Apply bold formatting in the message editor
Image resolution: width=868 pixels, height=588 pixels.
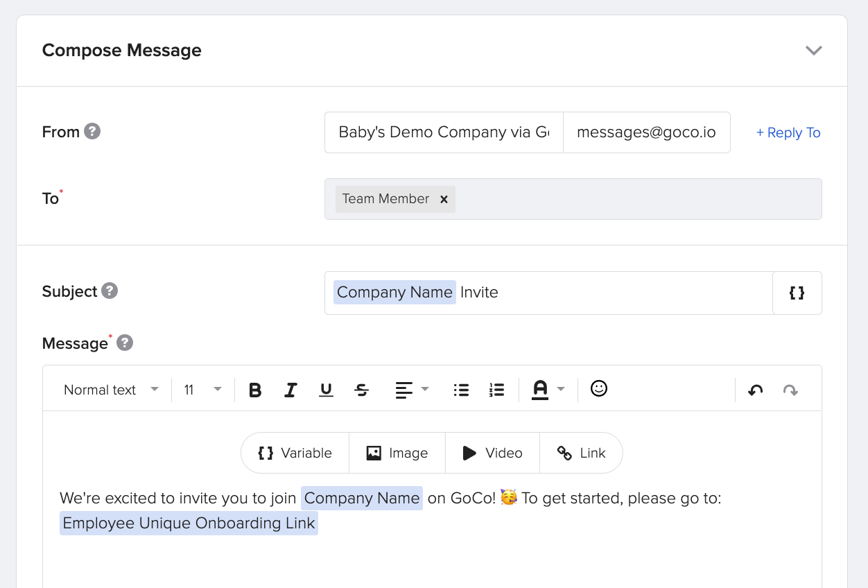[x=255, y=389]
